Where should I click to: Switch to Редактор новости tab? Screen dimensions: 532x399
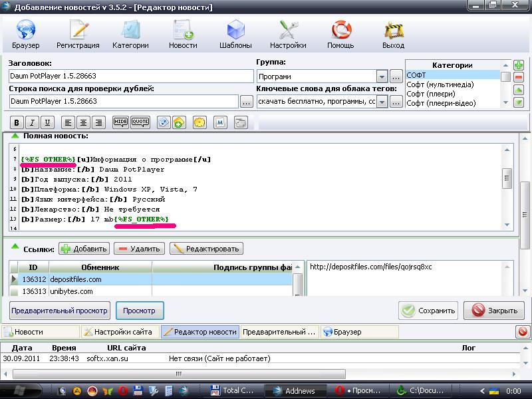[200, 332]
